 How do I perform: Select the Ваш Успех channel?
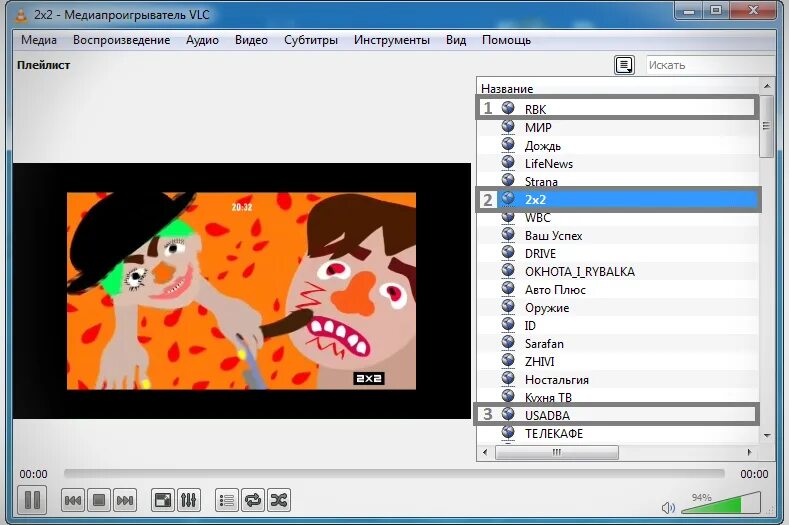pos(618,236)
